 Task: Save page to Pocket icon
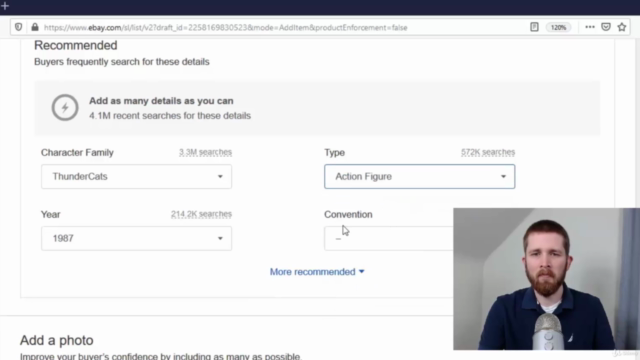click(x=606, y=27)
